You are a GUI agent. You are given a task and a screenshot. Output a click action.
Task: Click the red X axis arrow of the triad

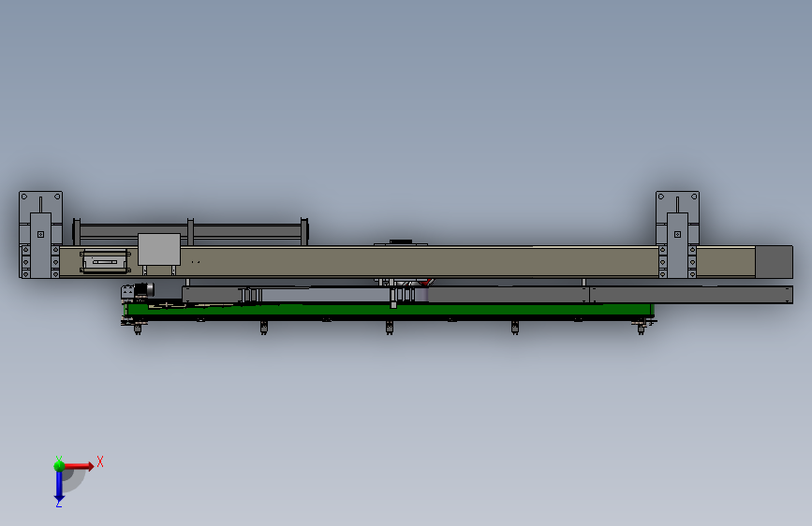pos(79,466)
